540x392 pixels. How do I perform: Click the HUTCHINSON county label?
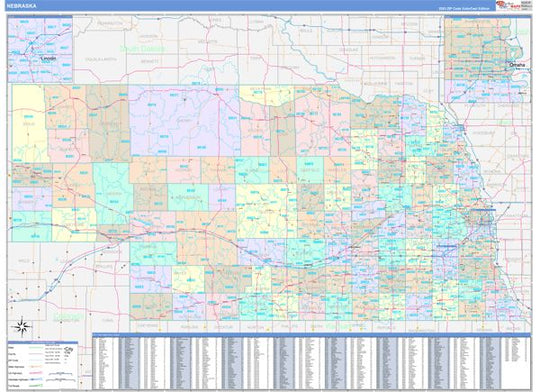[x=382, y=58]
